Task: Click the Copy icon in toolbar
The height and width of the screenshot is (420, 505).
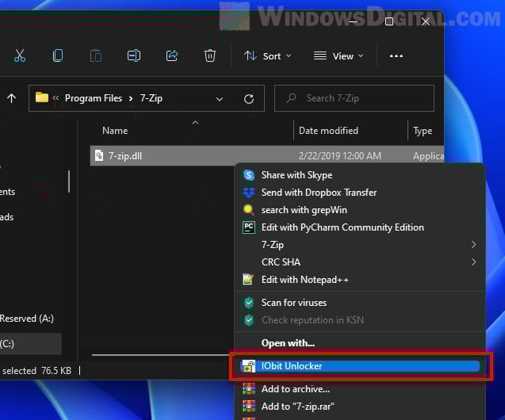Action: (x=58, y=55)
